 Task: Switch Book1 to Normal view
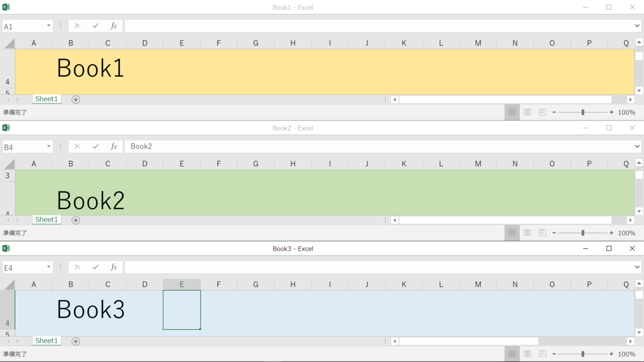point(512,112)
